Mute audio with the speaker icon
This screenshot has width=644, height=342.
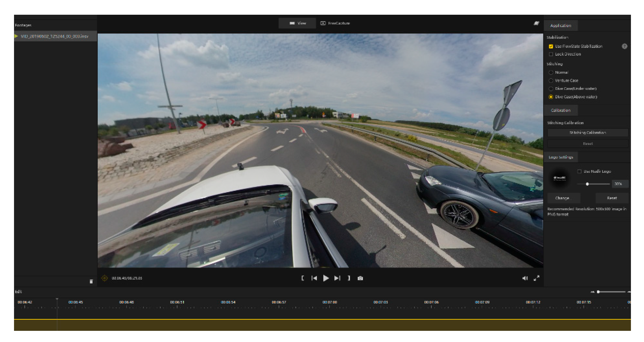click(x=525, y=278)
